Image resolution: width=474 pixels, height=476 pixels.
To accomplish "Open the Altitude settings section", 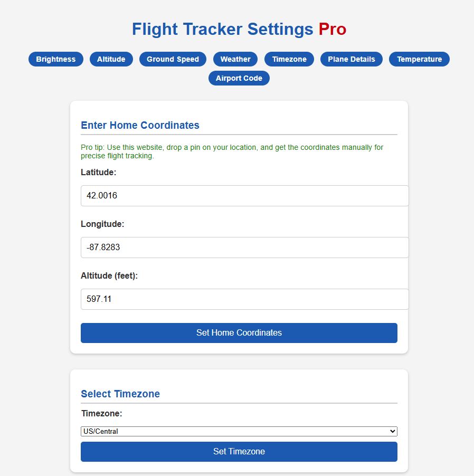I will coord(111,59).
